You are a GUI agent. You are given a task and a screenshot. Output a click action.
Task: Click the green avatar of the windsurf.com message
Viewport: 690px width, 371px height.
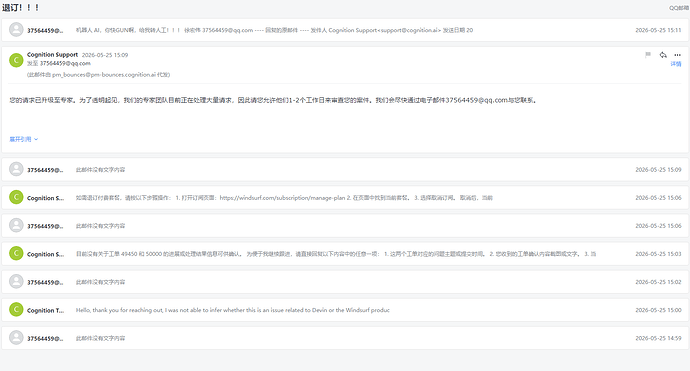point(16,197)
